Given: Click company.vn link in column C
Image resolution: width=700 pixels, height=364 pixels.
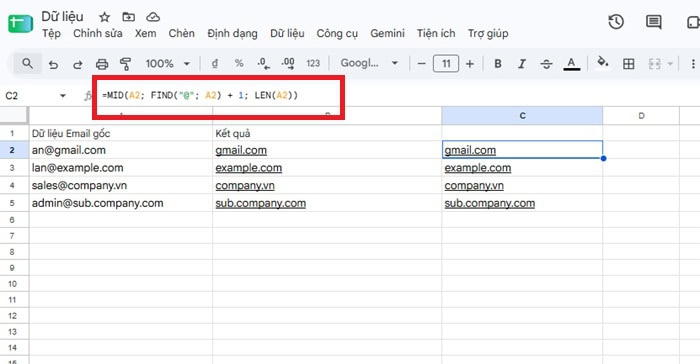Looking at the screenshot, I should click(474, 186).
